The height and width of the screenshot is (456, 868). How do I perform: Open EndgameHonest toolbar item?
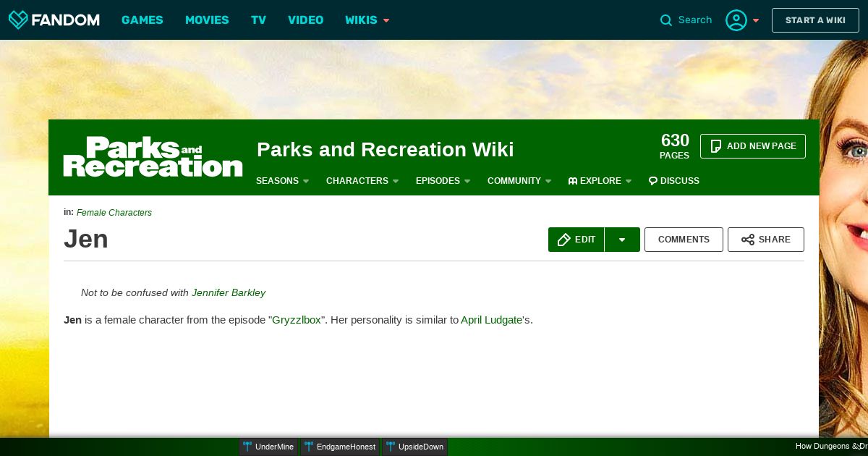(x=340, y=447)
